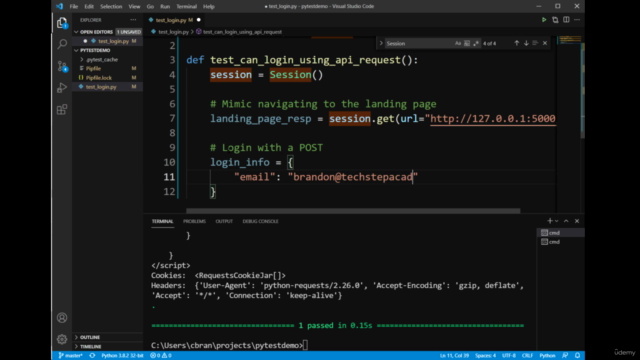640x360 pixels.
Task: Switch to the Output panel tab
Action: 224,221
